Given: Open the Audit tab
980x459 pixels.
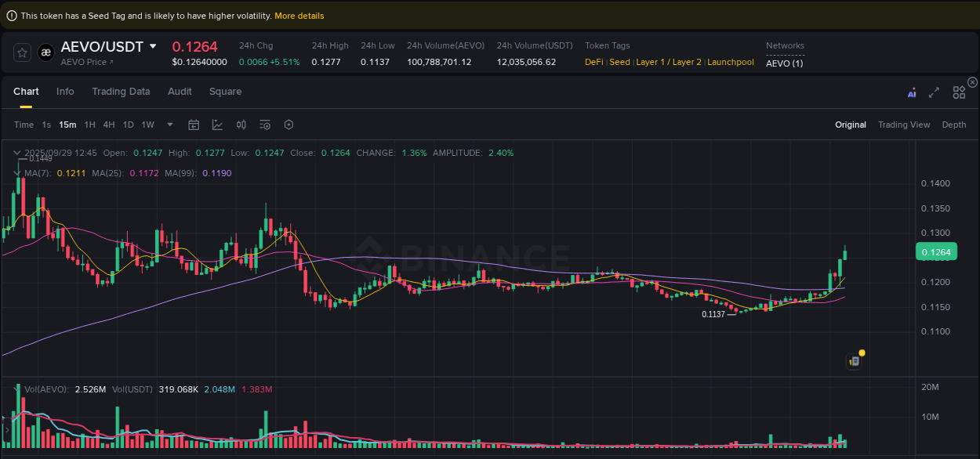Looking at the screenshot, I should click(x=180, y=92).
